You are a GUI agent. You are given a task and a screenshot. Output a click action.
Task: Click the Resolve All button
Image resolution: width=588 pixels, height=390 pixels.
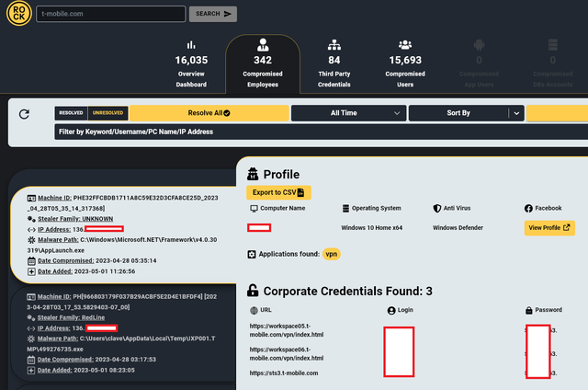[209, 113]
